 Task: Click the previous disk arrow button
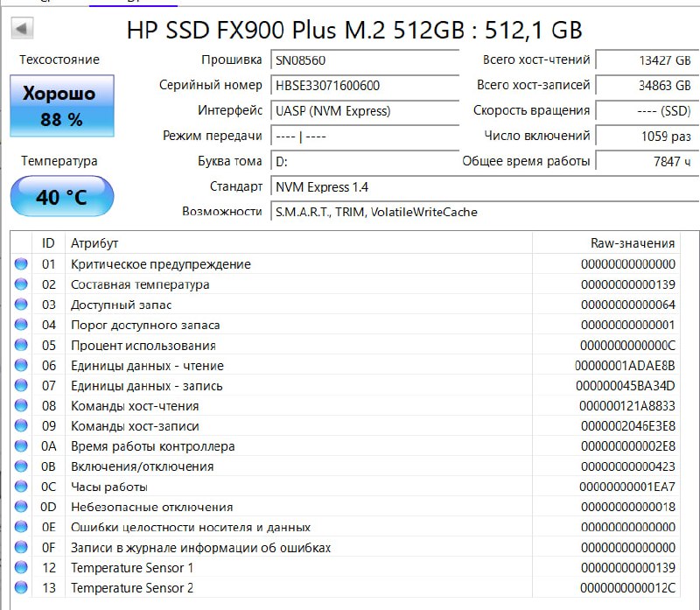click(21, 29)
